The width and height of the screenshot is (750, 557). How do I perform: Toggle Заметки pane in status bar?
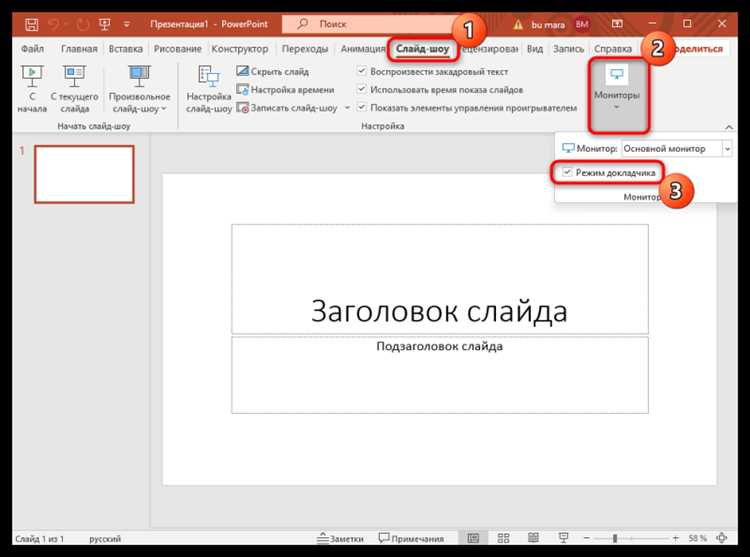pos(340,538)
